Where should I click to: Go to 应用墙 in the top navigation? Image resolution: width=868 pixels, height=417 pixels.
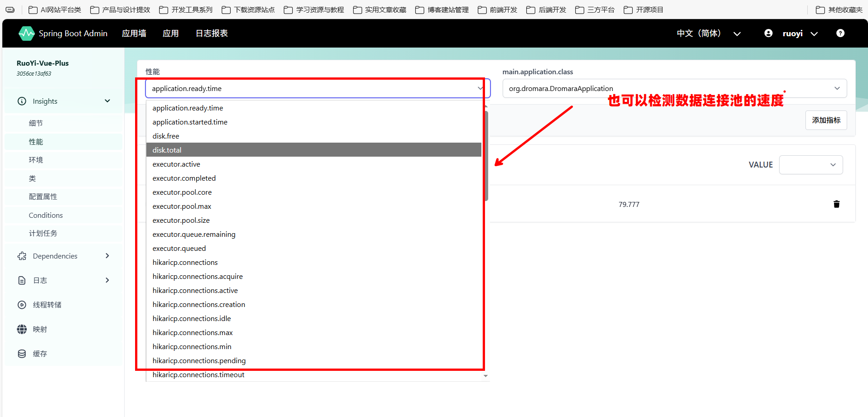pyautogui.click(x=134, y=34)
